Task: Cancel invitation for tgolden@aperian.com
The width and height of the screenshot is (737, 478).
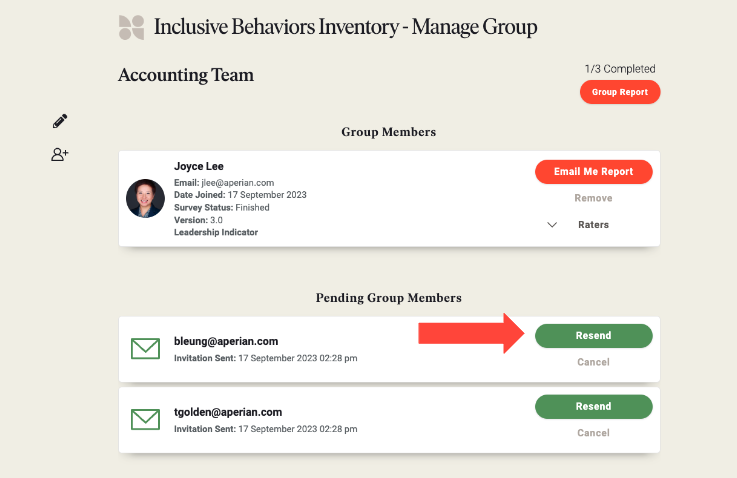Action: [x=593, y=433]
